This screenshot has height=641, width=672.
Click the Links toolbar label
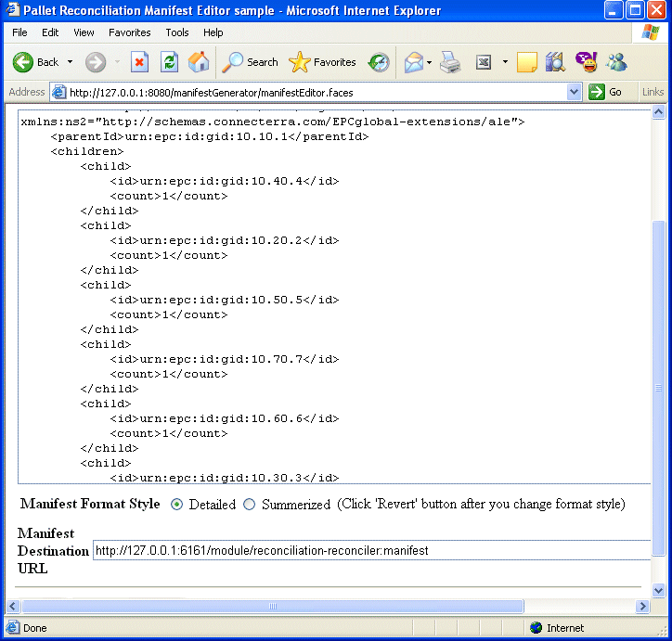(653, 92)
